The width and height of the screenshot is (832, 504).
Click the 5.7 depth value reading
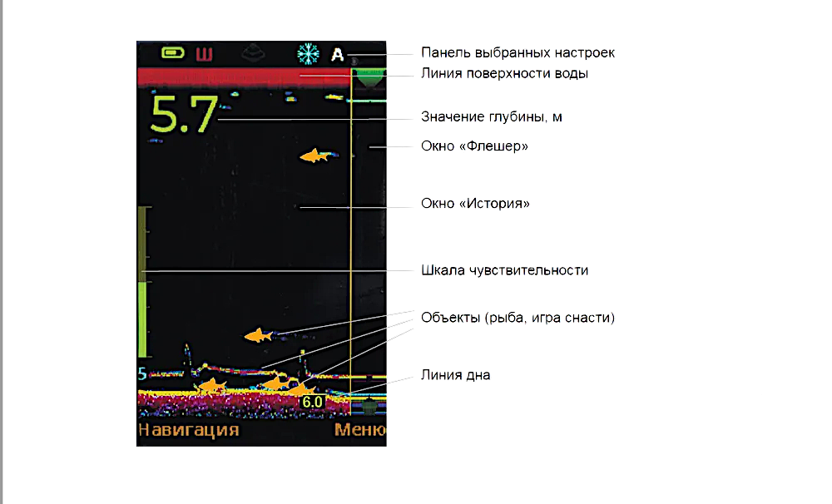click(184, 116)
